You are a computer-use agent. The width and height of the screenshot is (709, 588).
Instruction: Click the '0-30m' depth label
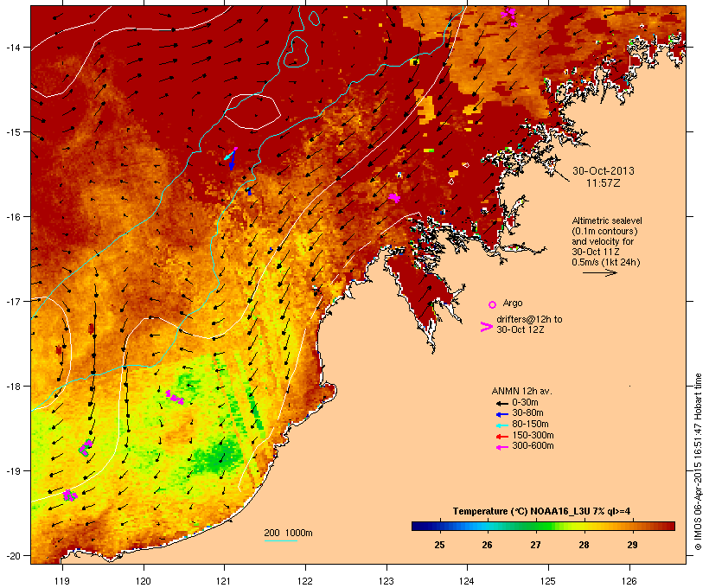point(525,403)
